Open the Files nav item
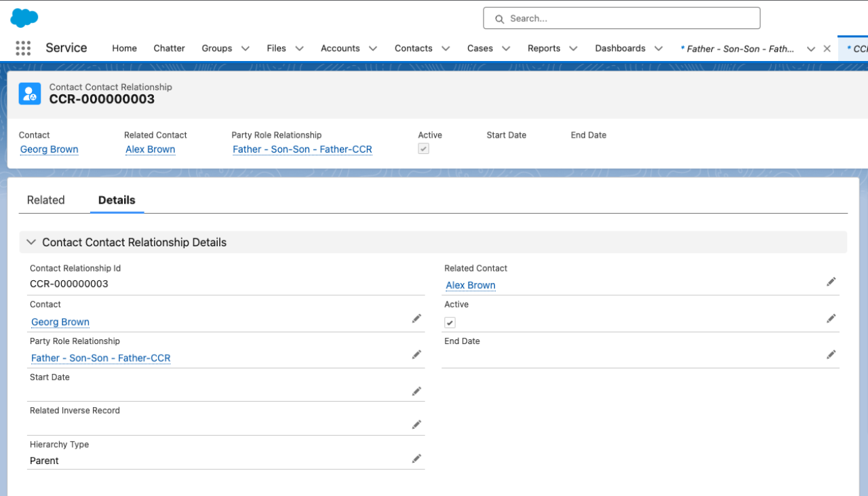868x496 pixels. point(277,48)
